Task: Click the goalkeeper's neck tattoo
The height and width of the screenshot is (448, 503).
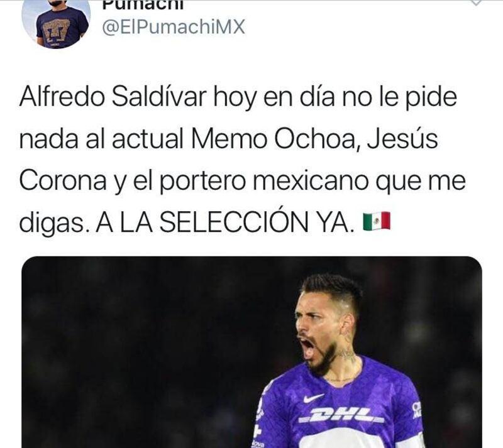Action: (x=348, y=354)
